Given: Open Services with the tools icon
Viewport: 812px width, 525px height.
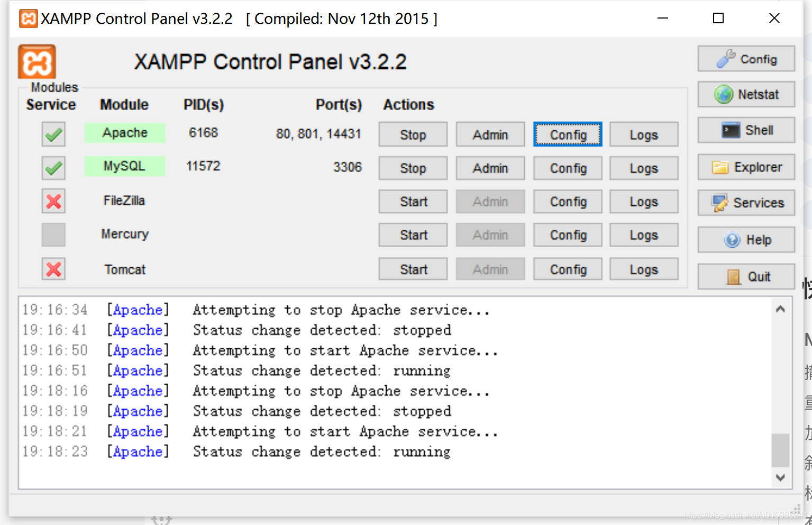Looking at the screenshot, I should (746, 203).
